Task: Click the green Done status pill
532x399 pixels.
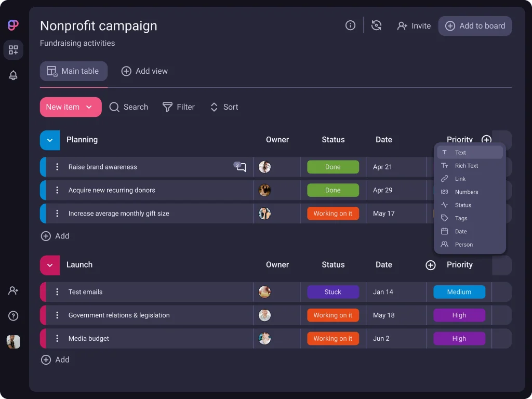Action: [x=332, y=167]
